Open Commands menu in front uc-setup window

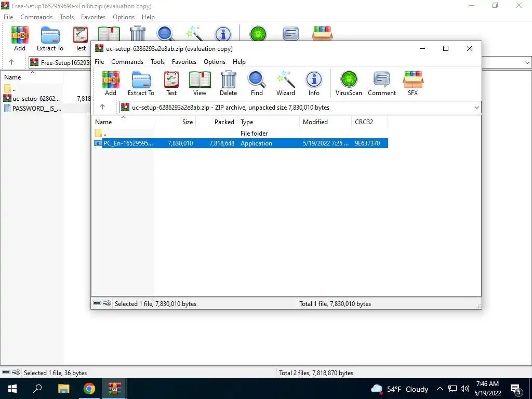point(127,62)
